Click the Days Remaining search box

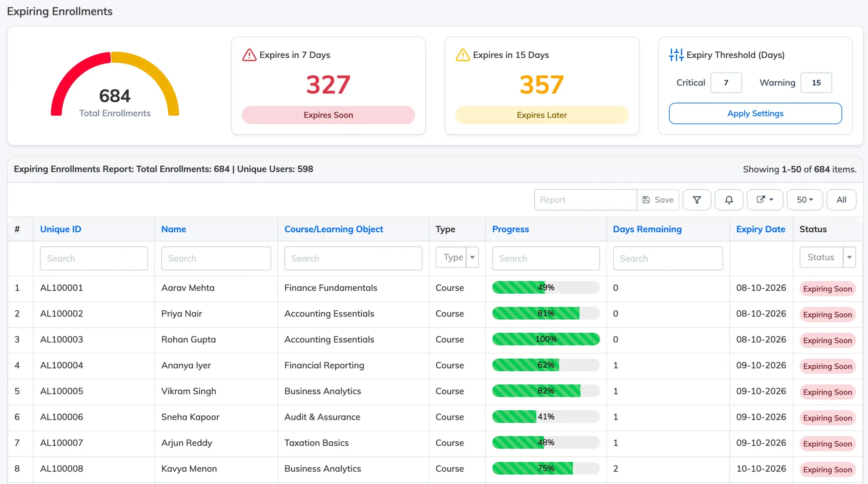pos(668,258)
